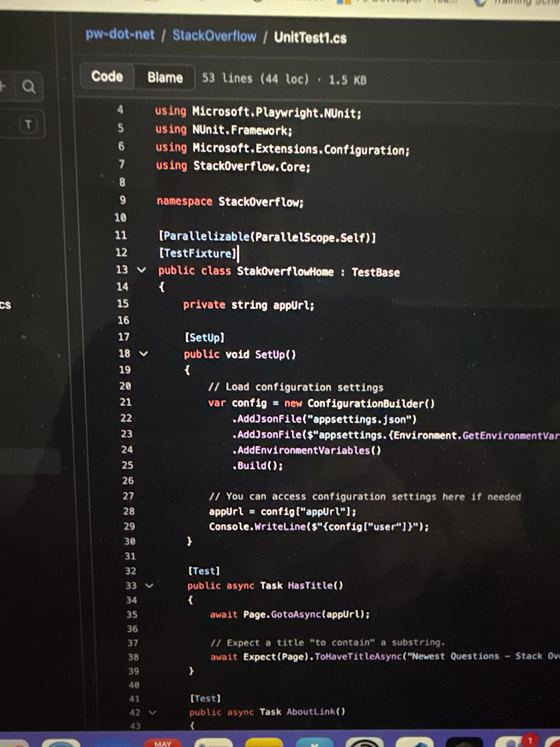Viewport: 560px width, 747px height.
Task: Select line number 9
Action: click(122, 200)
